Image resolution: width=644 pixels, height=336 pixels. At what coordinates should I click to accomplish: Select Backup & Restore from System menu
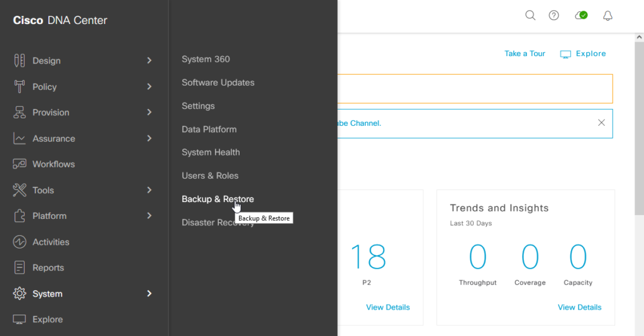pyautogui.click(x=218, y=199)
